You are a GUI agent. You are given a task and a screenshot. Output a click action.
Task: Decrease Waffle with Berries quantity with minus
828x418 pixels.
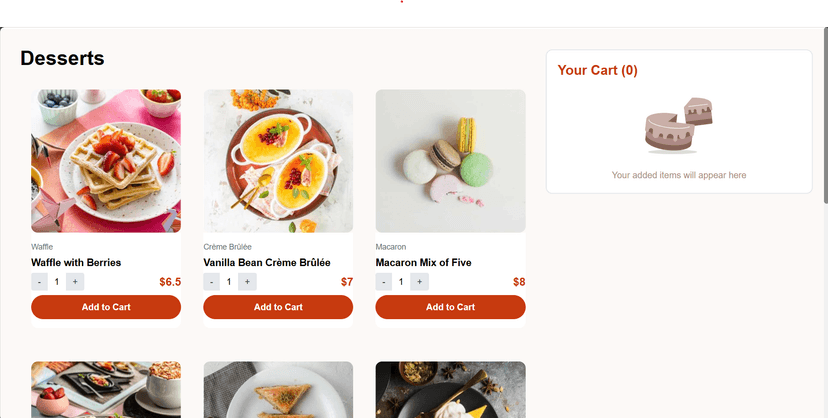(40, 282)
